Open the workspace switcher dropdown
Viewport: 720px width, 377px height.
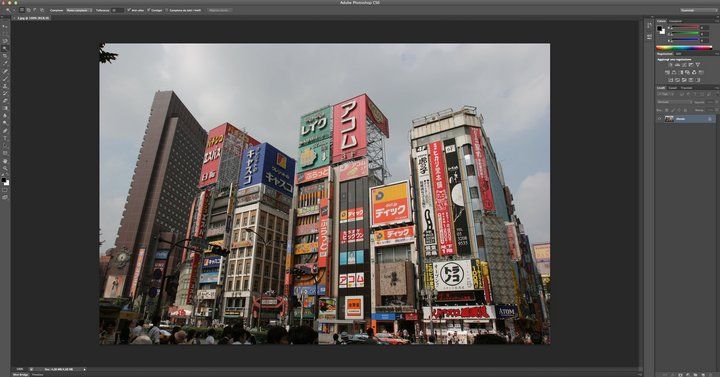point(698,10)
